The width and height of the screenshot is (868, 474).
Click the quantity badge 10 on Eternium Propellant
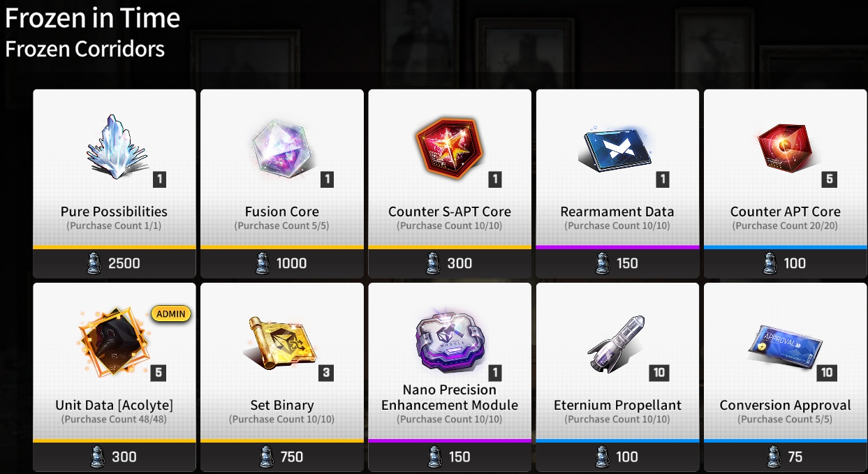pyautogui.click(x=659, y=372)
